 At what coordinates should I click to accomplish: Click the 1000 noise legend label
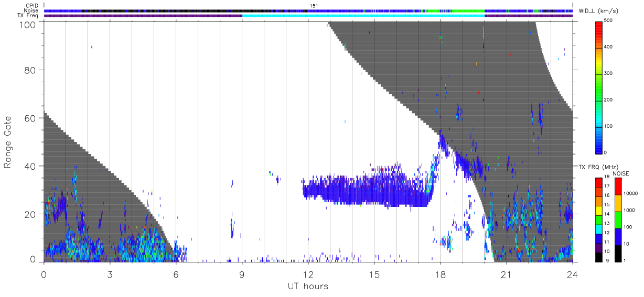628,211
